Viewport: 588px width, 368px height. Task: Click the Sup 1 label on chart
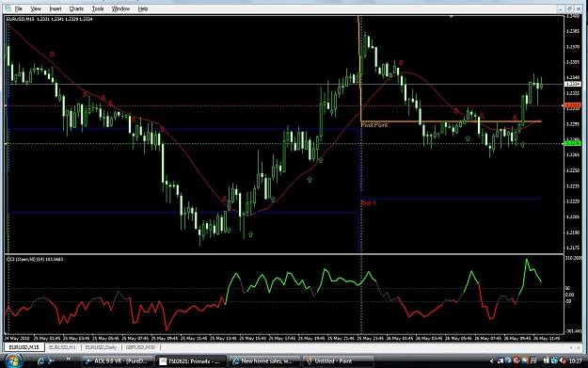(x=368, y=202)
